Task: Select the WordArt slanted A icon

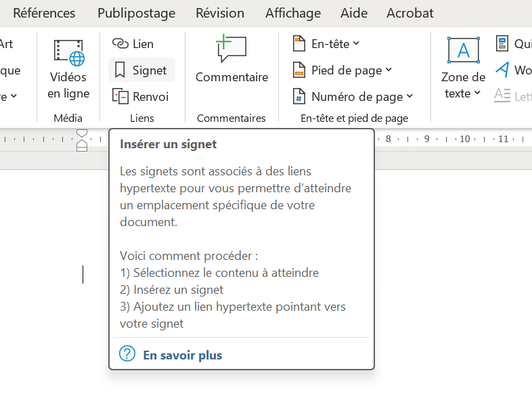Action: (502, 70)
